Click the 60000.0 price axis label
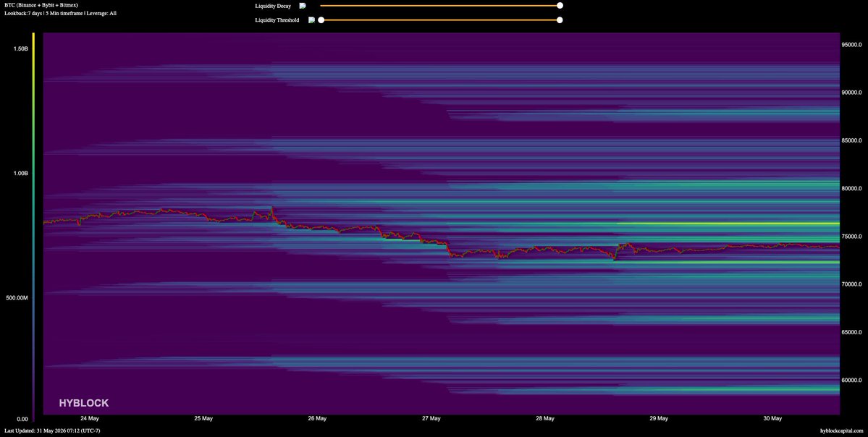The height and width of the screenshot is (437, 868). [851, 381]
